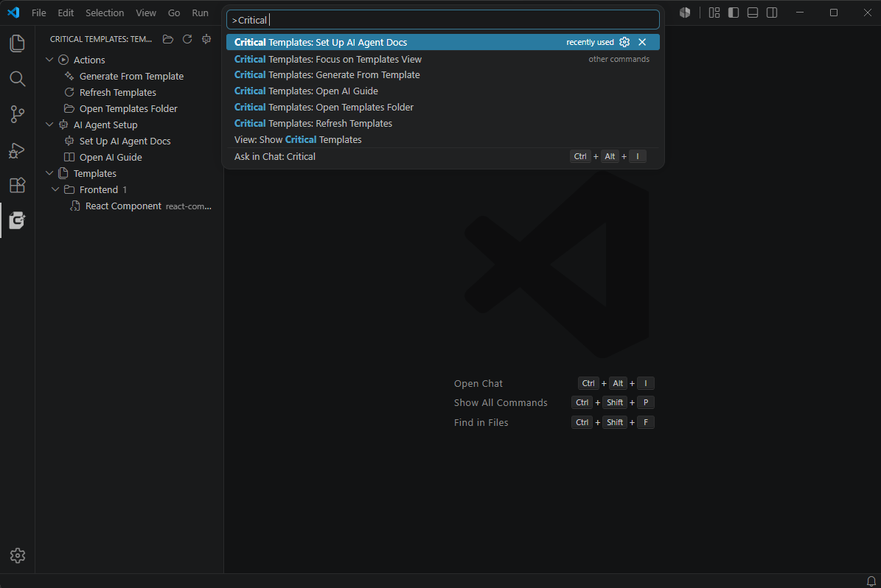Open the Manage gear in activity bar
Image resolution: width=881 pixels, height=588 pixels.
pyautogui.click(x=18, y=556)
